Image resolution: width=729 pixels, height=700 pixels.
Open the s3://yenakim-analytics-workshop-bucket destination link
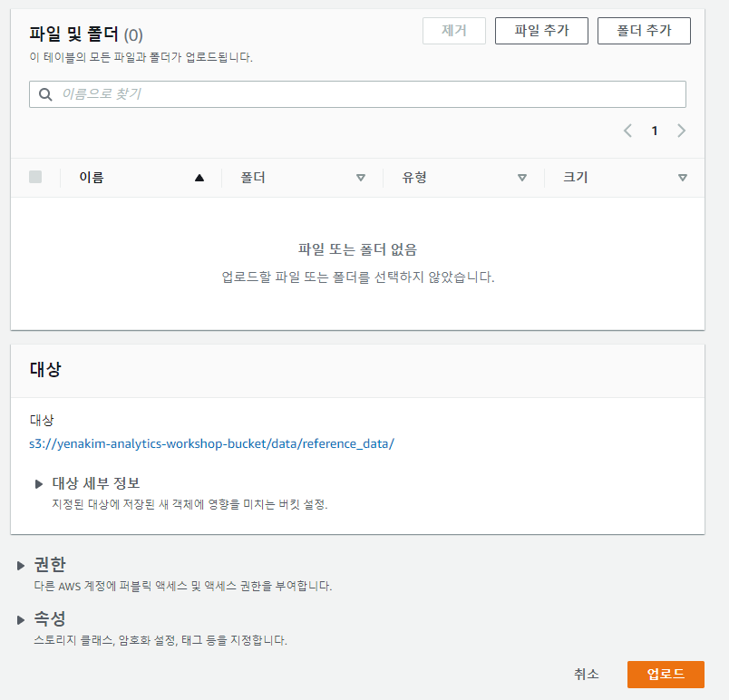211,443
